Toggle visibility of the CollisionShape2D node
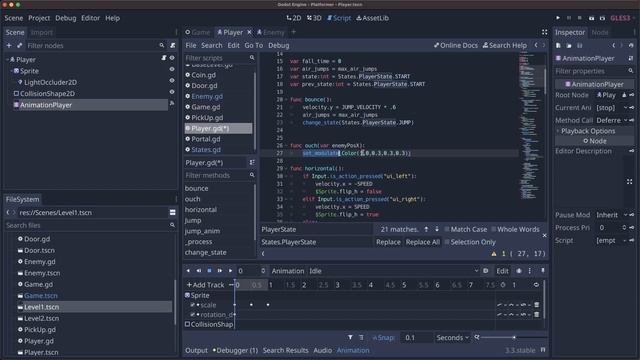Image resolution: width=640 pixels, height=360 pixels. [172, 92]
